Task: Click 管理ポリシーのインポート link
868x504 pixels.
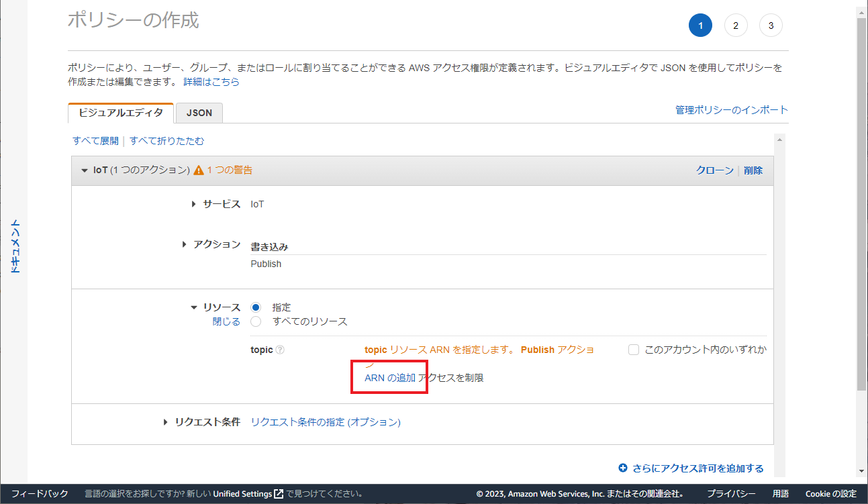Action: (x=732, y=110)
